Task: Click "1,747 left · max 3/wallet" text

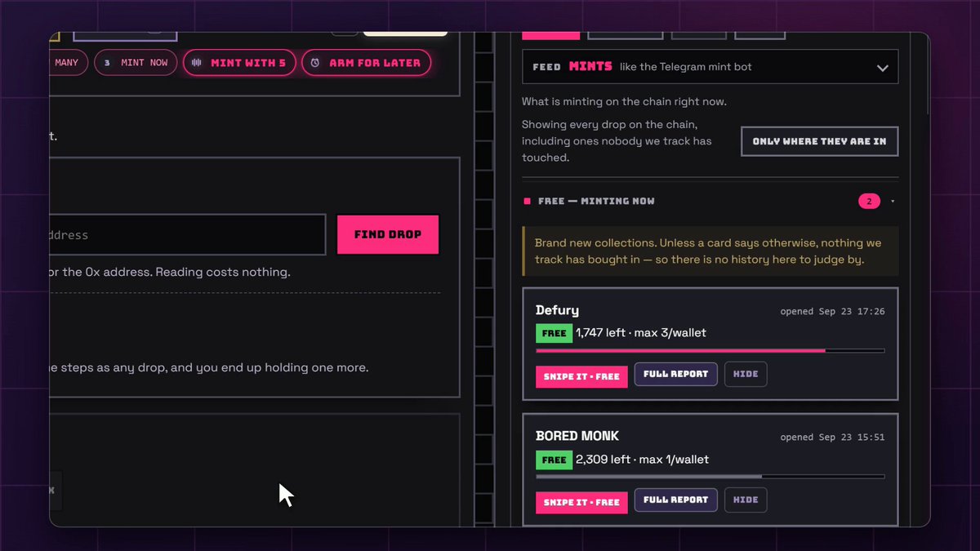Action: (641, 333)
